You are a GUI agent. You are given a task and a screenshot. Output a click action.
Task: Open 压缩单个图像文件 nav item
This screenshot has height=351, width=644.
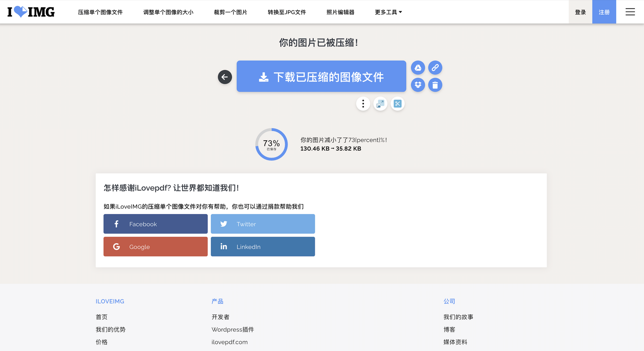pos(100,12)
